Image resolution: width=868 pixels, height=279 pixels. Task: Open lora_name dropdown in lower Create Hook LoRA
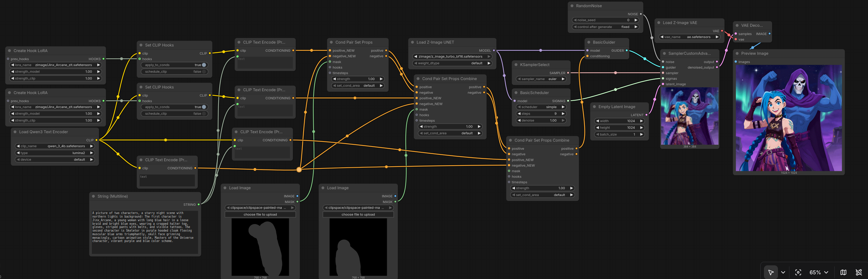(x=56, y=107)
